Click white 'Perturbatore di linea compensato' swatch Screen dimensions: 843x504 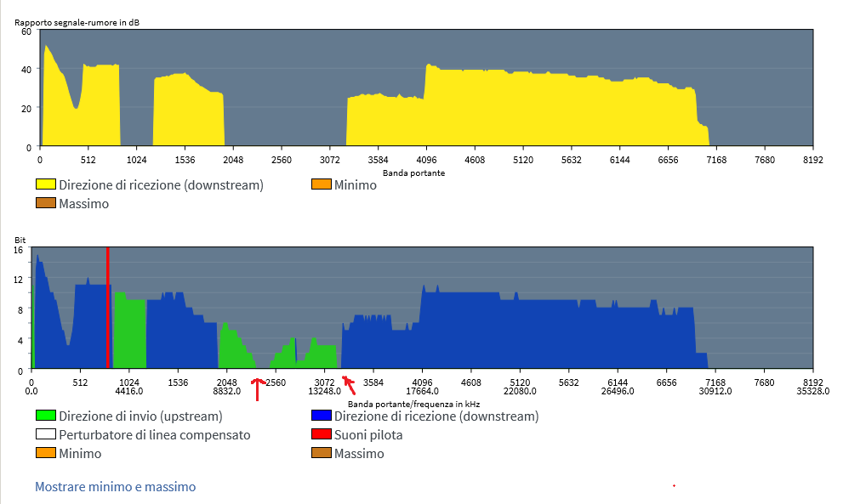(x=46, y=434)
